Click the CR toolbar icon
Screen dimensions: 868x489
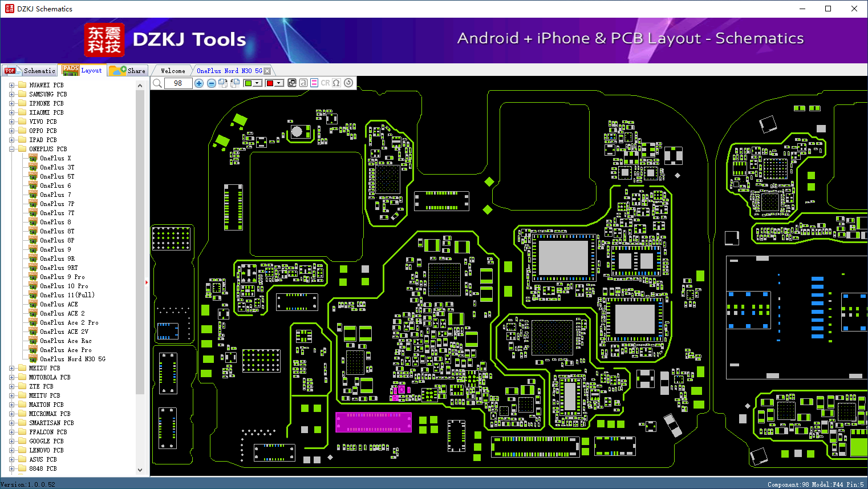(325, 83)
